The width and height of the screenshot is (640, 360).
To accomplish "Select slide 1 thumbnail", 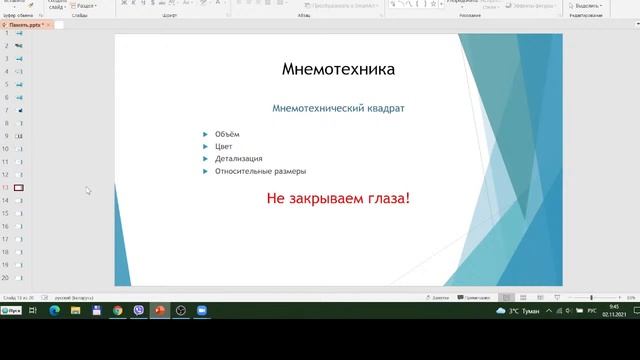I will point(19,33).
